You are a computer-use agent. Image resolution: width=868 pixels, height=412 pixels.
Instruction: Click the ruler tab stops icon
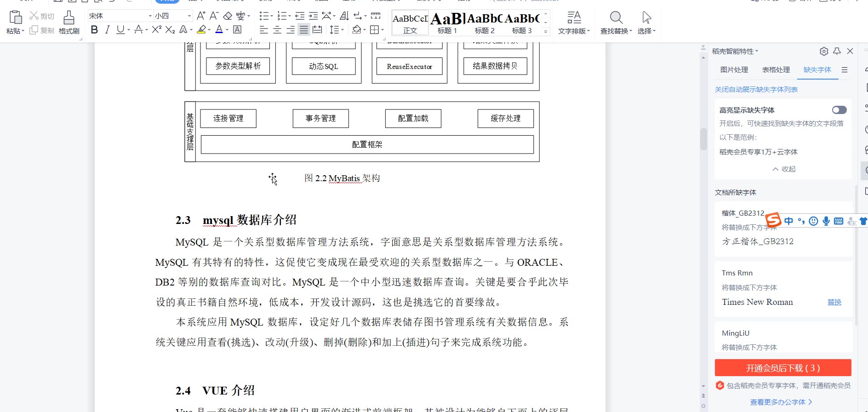click(x=376, y=16)
